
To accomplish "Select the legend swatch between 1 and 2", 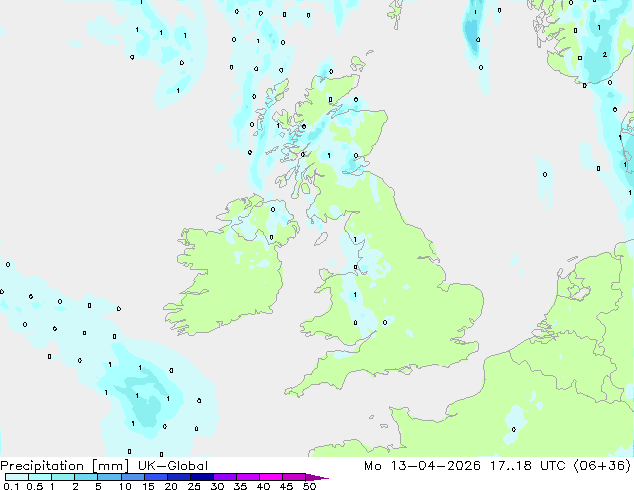I will [x=63, y=477].
